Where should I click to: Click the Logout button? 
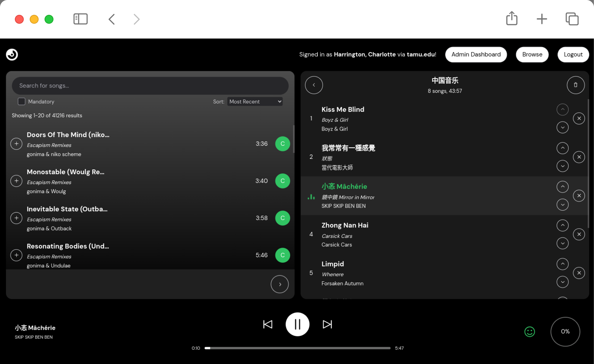573,54
